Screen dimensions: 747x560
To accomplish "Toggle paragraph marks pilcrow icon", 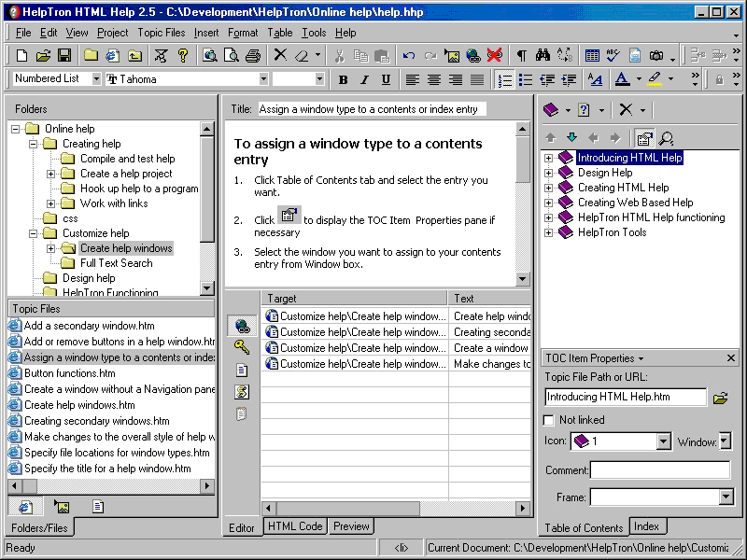I will (522, 56).
